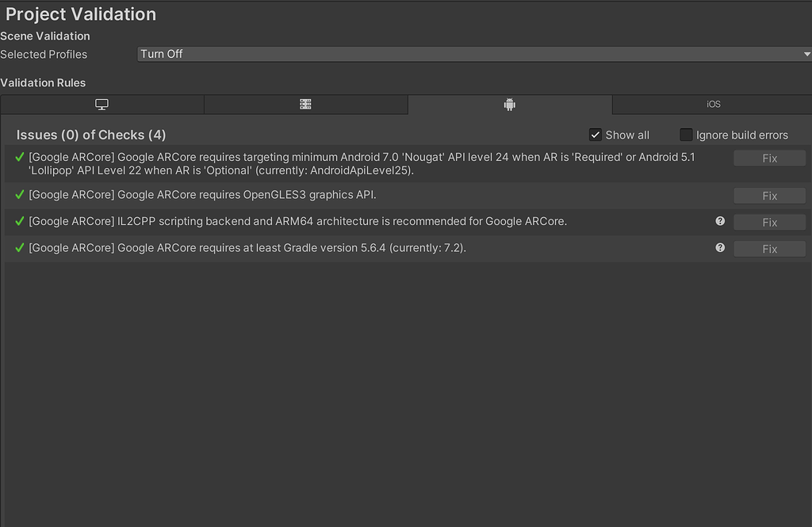Click the Android platform tab icon
This screenshot has height=527, width=812.
pyautogui.click(x=509, y=104)
